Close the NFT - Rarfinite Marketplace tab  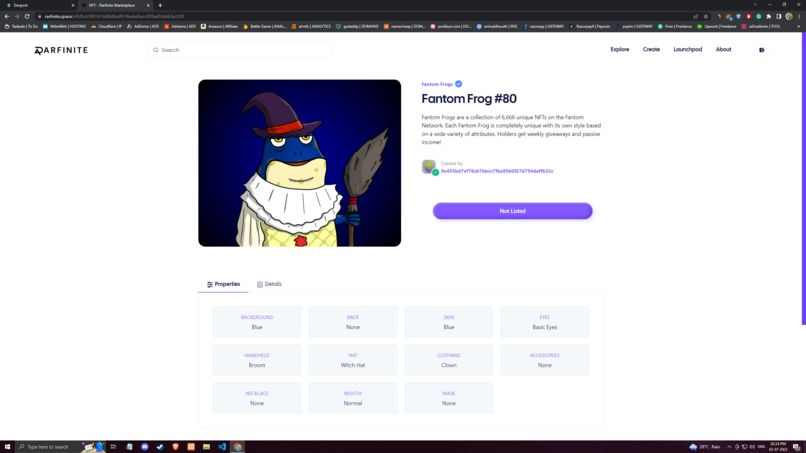[148, 5]
